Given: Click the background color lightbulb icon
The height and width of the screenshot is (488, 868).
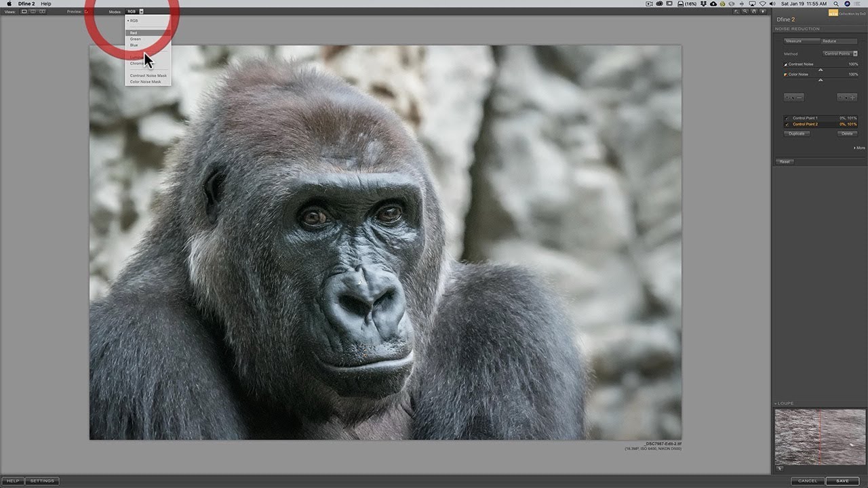Looking at the screenshot, I should pyautogui.click(x=763, y=12).
